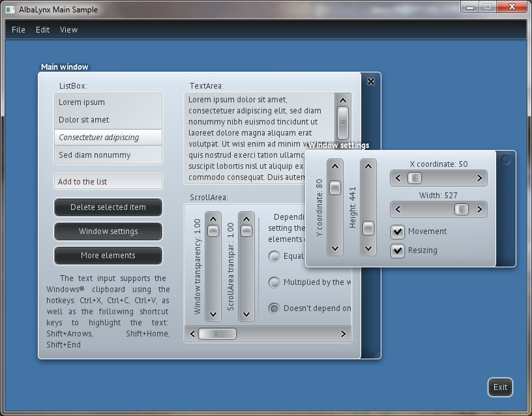
Task: Select Lorem ipsum in the ListBox
Action: 108,102
